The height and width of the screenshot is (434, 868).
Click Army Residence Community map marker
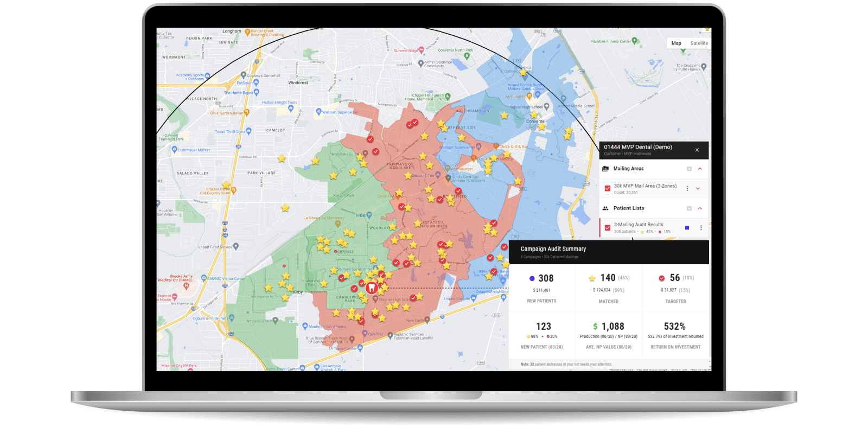tap(421, 63)
